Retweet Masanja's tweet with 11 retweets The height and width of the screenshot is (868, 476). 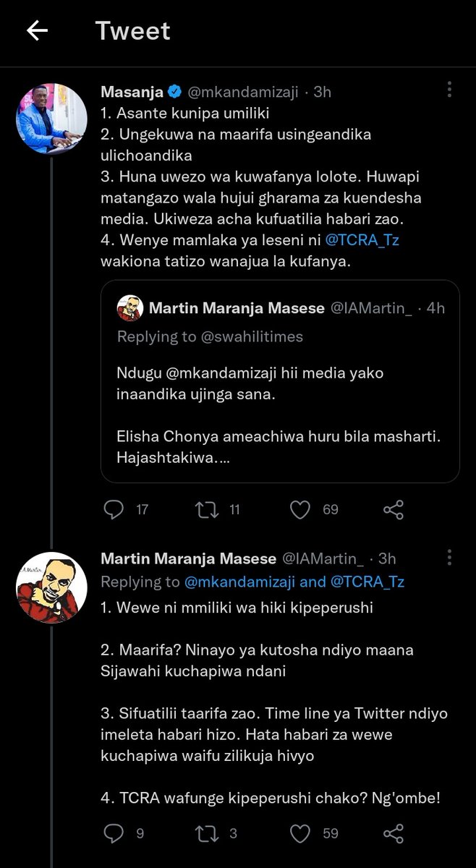tap(208, 509)
